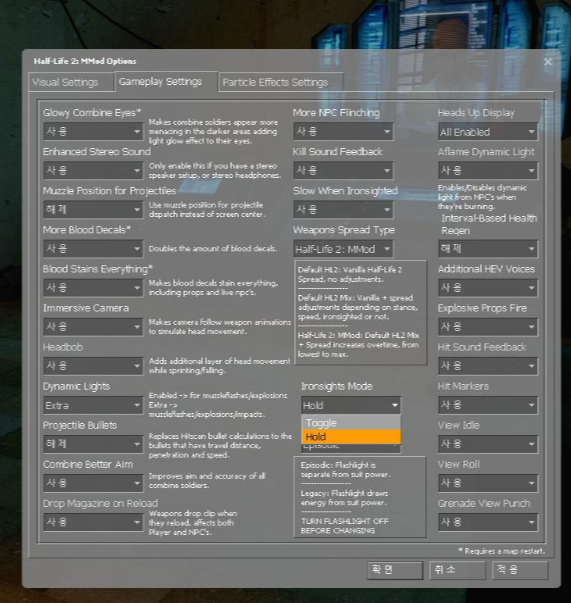Screen dimensions: 571x603
Task: Open the Blood Stains Everything dropdown
Action: (x=93, y=288)
